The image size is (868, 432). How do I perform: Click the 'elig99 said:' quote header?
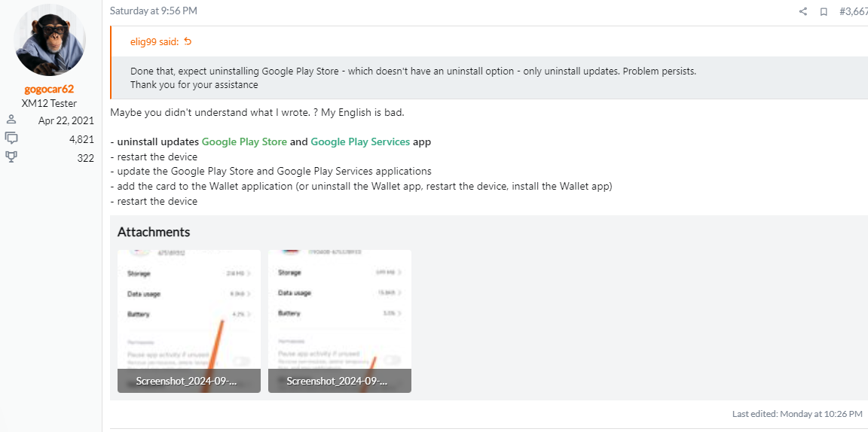[154, 42]
